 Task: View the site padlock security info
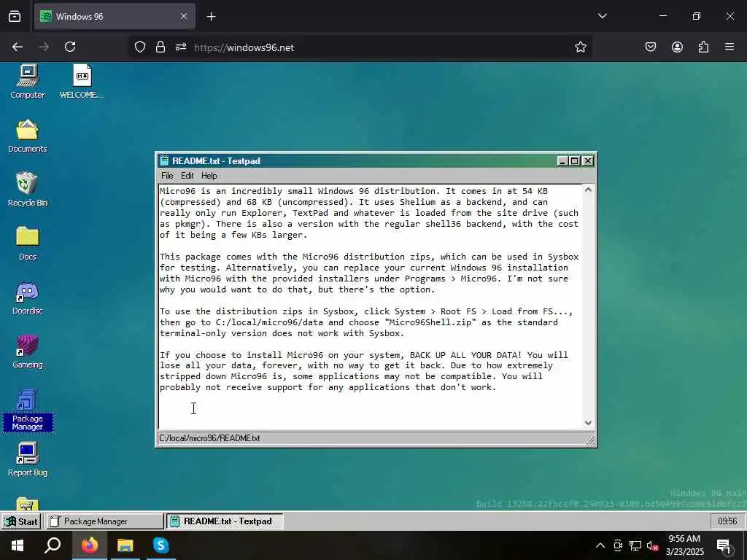160,47
